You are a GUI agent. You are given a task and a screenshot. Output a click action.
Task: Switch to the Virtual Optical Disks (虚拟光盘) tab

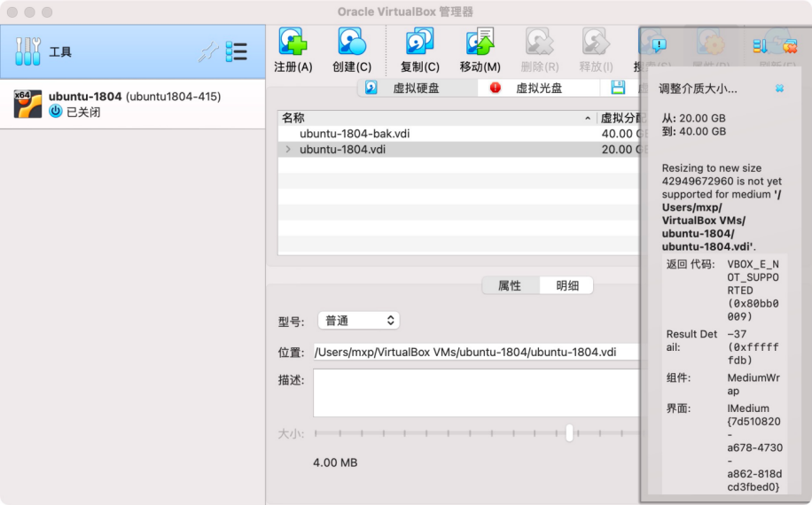tap(539, 88)
